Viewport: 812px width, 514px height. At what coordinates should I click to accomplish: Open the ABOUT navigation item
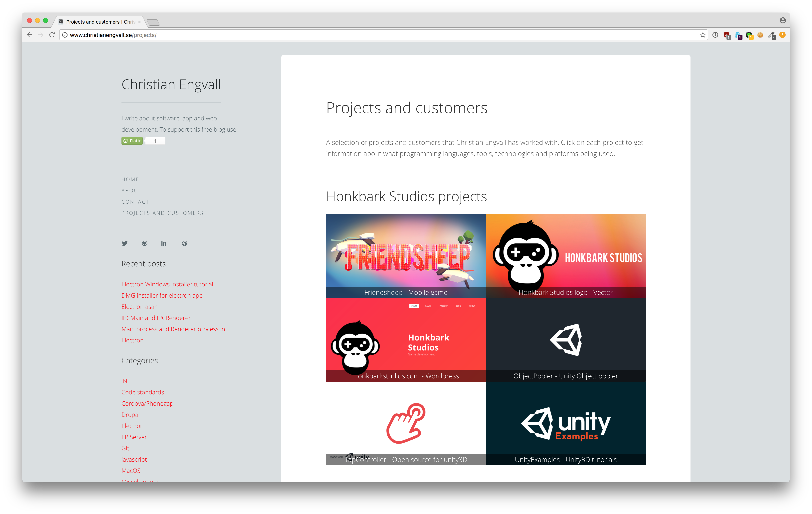pyautogui.click(x=131, y=190)
